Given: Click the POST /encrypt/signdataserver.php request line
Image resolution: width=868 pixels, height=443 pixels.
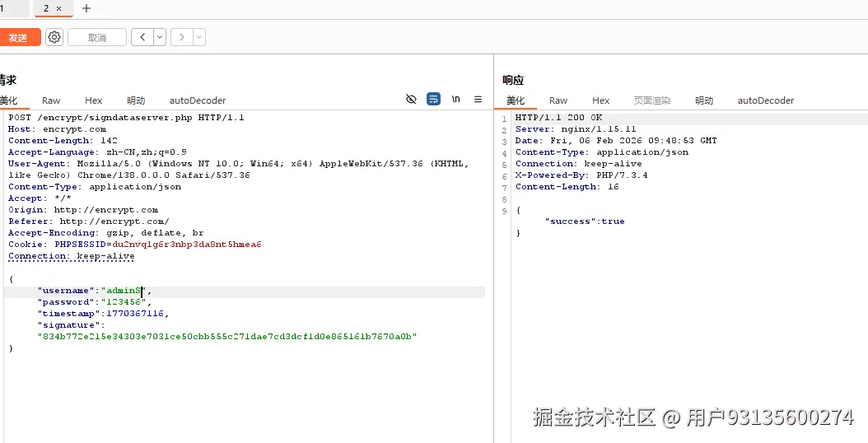Looking at the screenshot, I should (x=126, y=118).
